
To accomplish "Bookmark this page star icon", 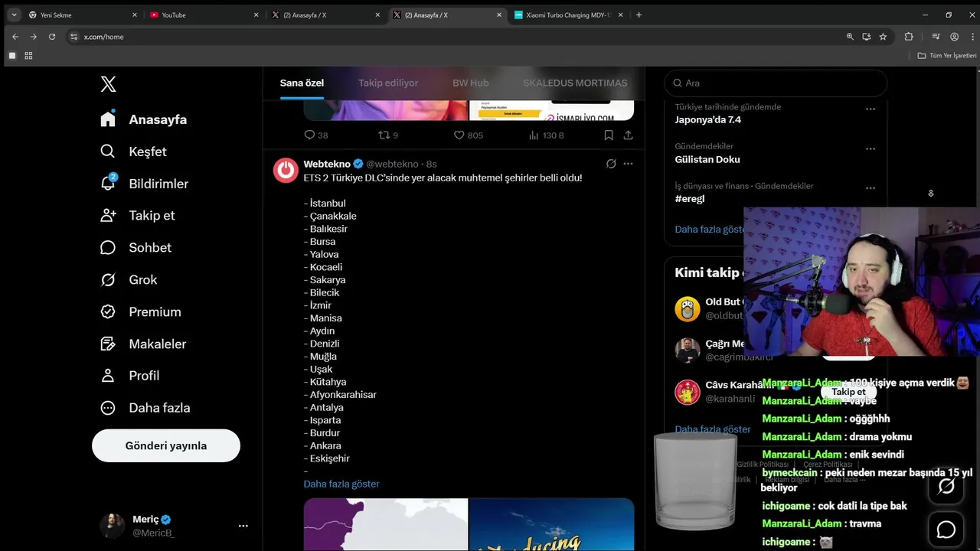I will coord(883,37).
